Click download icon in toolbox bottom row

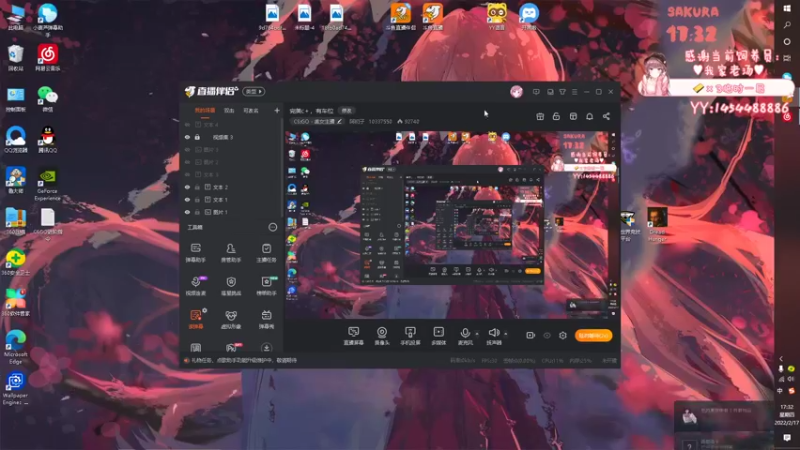pyautogui.click(x=266, y=348)
